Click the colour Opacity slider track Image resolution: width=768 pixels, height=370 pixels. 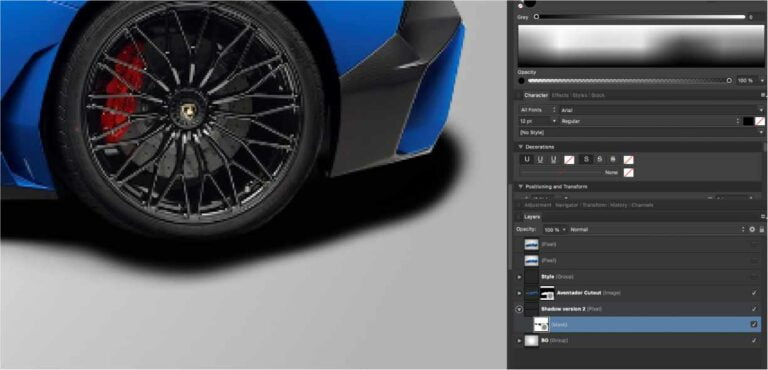click(630, 80)
